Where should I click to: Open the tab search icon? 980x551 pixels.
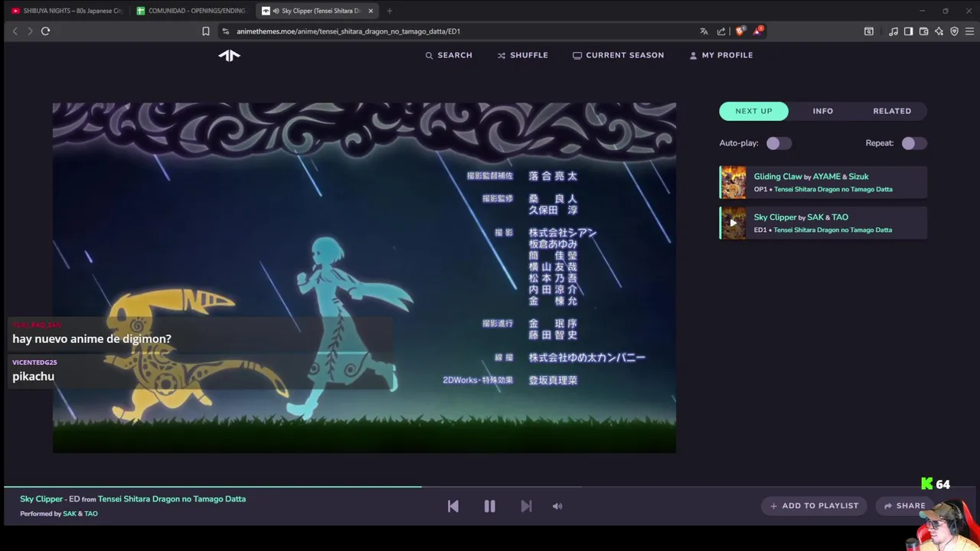[869, 31]
